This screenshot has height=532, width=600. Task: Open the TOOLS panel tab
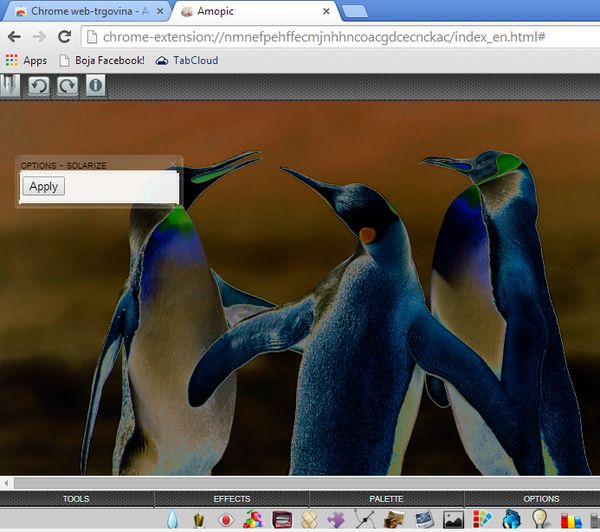point(76,498)
